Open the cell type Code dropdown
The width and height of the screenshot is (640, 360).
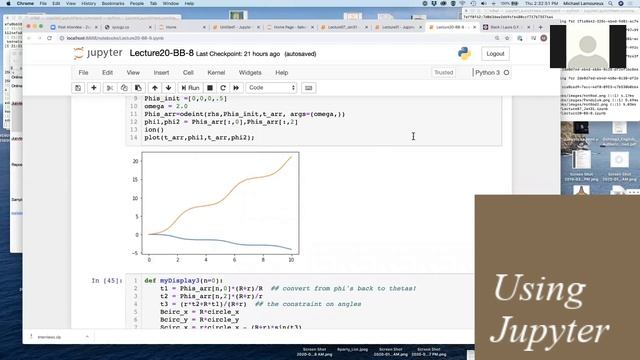coord(271,88)
